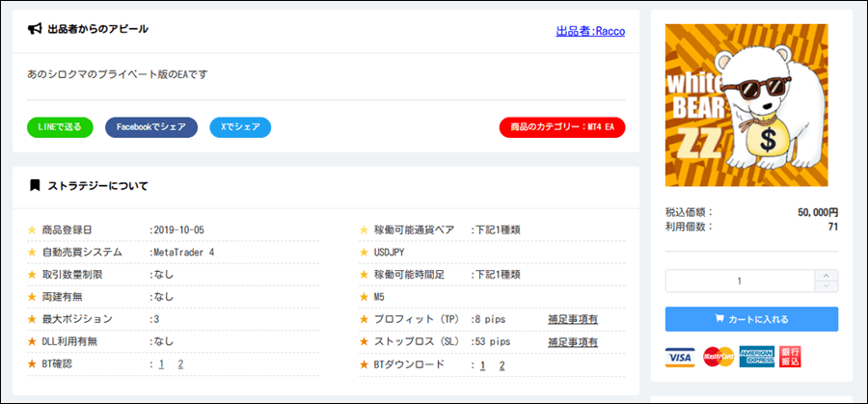Image resolution: width=868 pixels, height=404 pixels.
Task: Add the item with カートに入れる button
Action: pyautogui.click(x=751, y=319)
